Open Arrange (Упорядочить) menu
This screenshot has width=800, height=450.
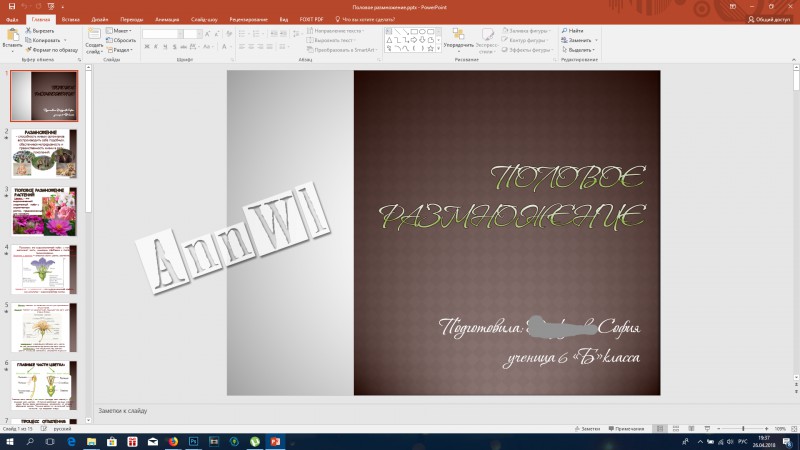click(459, 40)
